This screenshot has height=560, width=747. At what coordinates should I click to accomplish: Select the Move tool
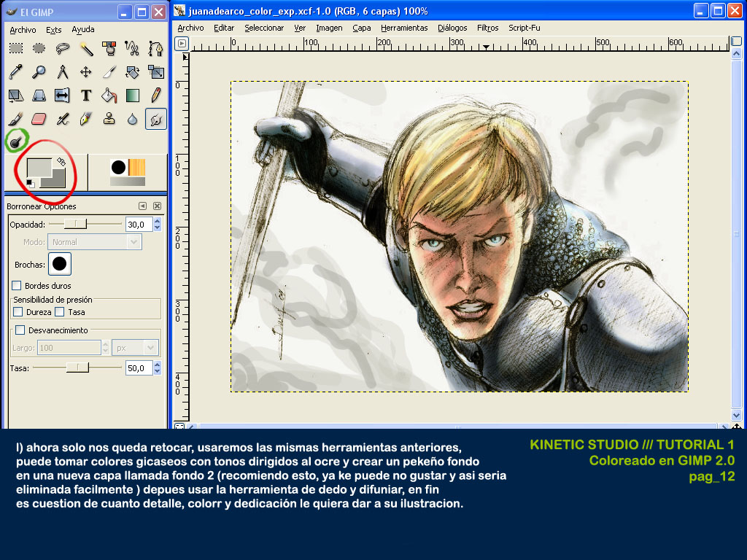tap(86, 72)
